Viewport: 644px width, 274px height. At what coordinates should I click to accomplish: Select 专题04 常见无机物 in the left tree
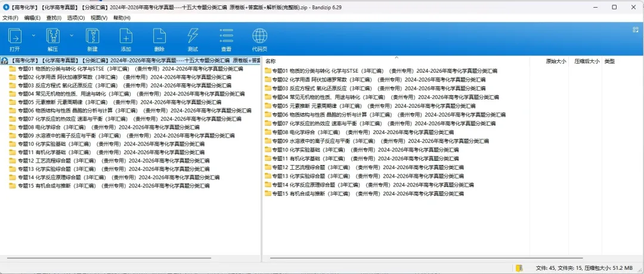[x=127, y=94]
